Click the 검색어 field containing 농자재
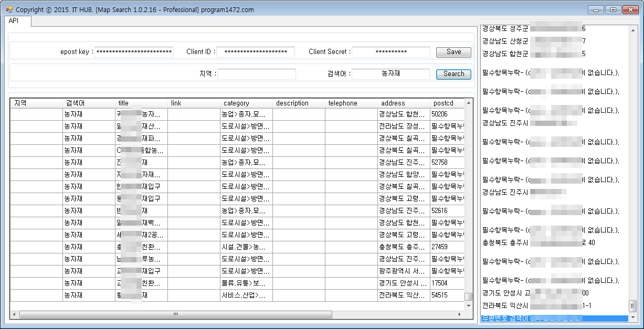The height and width of the screenshot is (329, 644). 391,74
